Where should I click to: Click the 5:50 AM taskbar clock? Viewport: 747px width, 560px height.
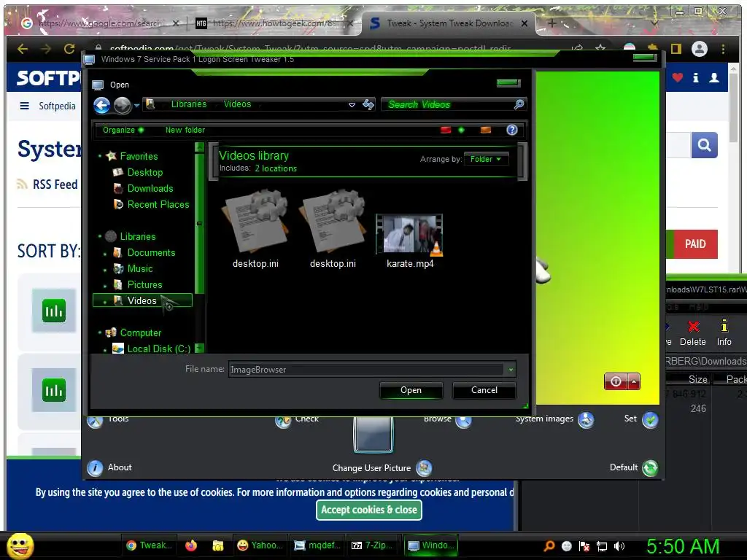click(x=683, y=547)
